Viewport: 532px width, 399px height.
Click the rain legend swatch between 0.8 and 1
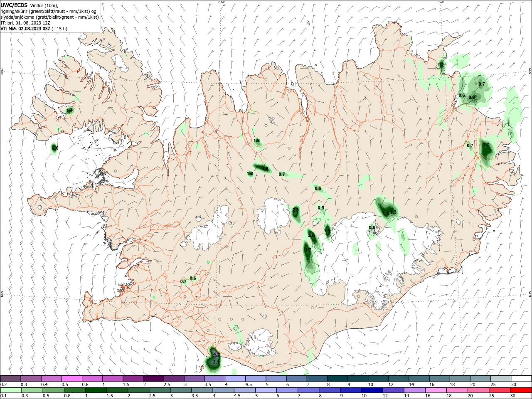pos(75,390)
